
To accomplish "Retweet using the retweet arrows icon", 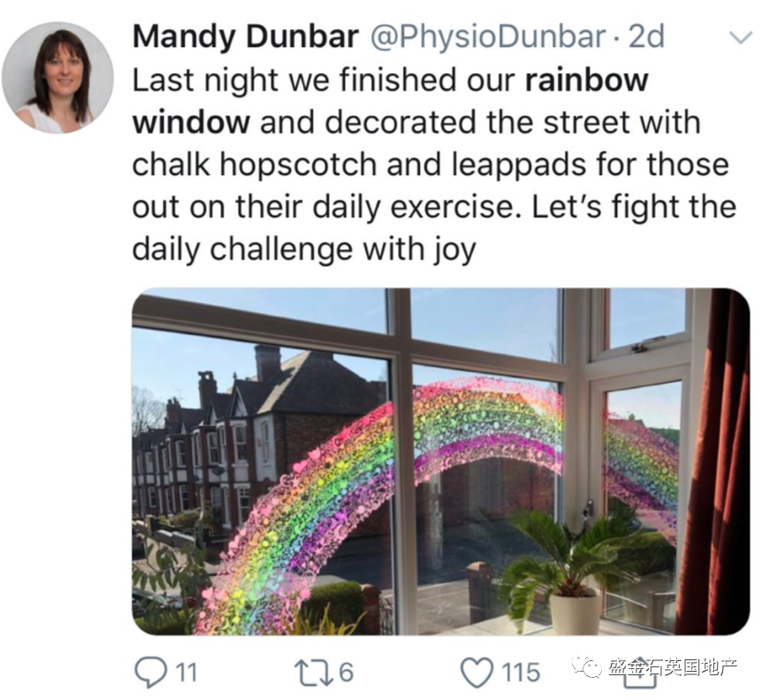I will coord(314,672).
